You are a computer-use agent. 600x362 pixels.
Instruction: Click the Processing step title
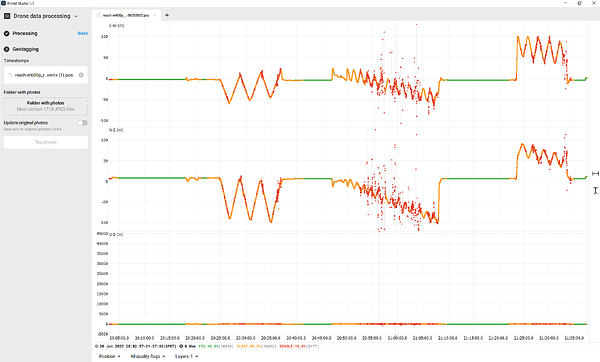pyautogui.click(x=25, y=34)
